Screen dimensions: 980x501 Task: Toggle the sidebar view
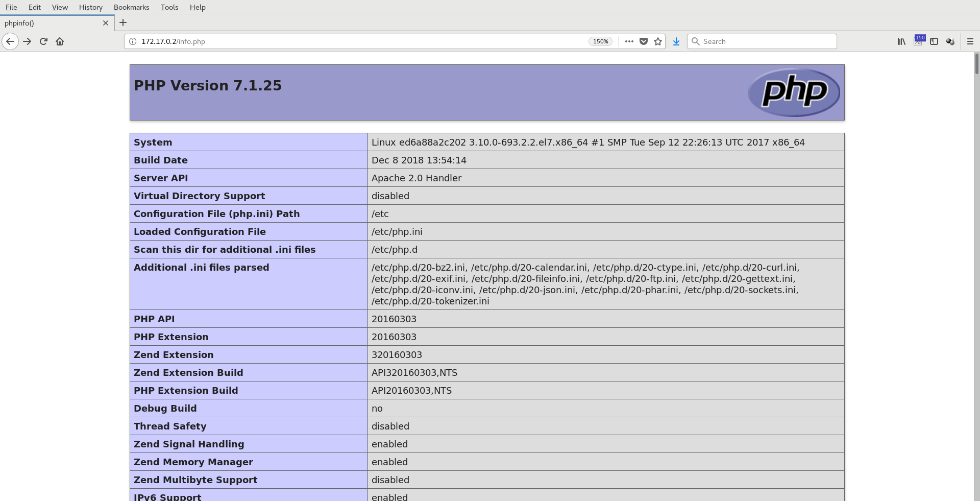(x=934, y=41)
